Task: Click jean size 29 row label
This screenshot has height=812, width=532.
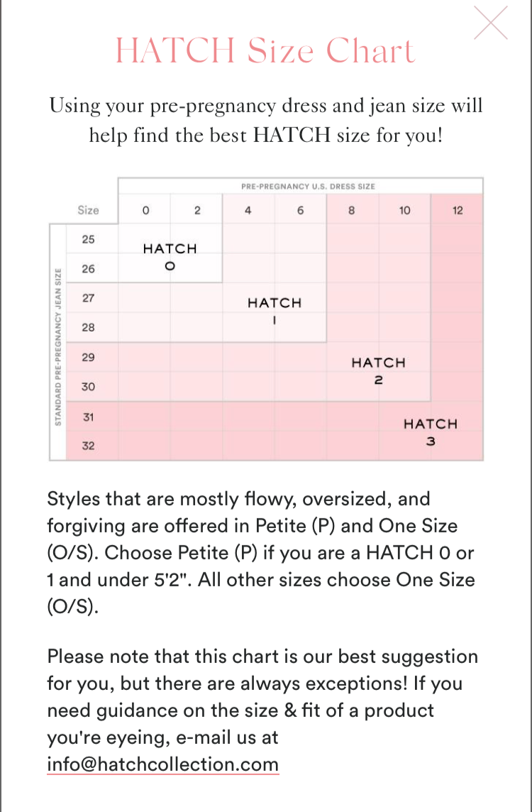Action: pyautogui.click(x=89, y=357)
